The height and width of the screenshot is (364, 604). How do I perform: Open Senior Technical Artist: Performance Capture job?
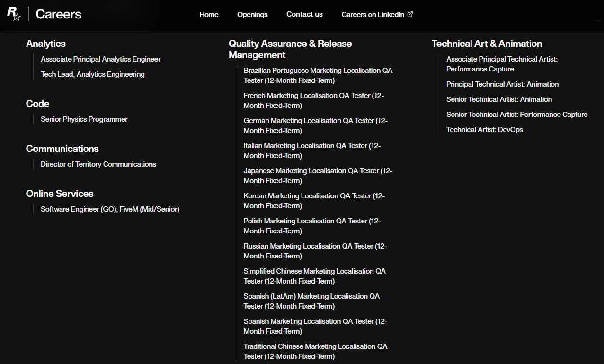pos(517,115)
